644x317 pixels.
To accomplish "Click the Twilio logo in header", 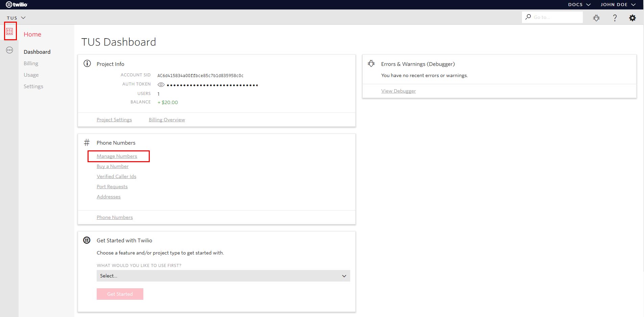I will click(17, 4).
